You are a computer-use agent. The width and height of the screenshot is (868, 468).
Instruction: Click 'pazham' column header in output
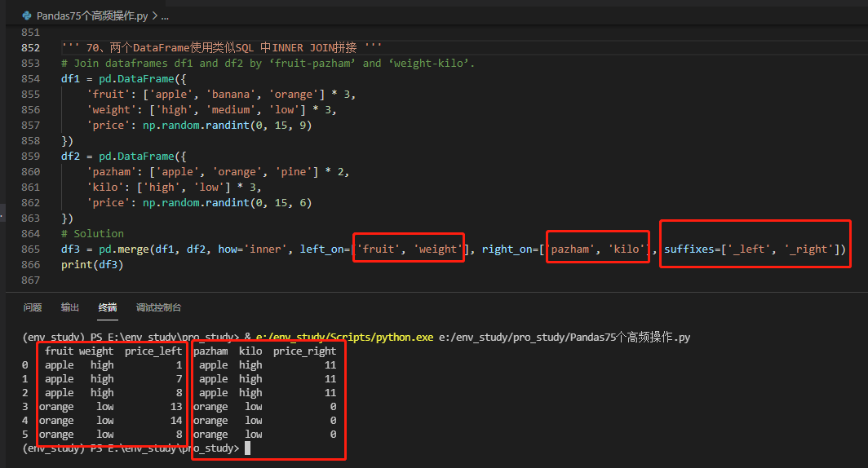(210, 351)
